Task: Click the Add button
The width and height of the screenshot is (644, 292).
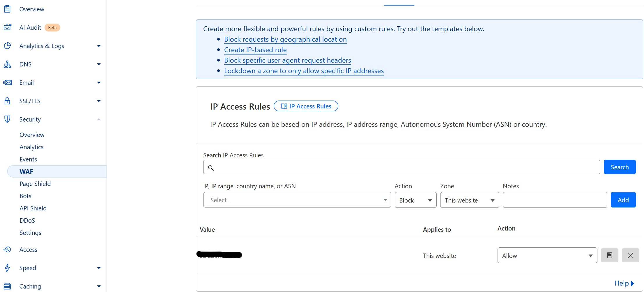Action: click(623, 200)
